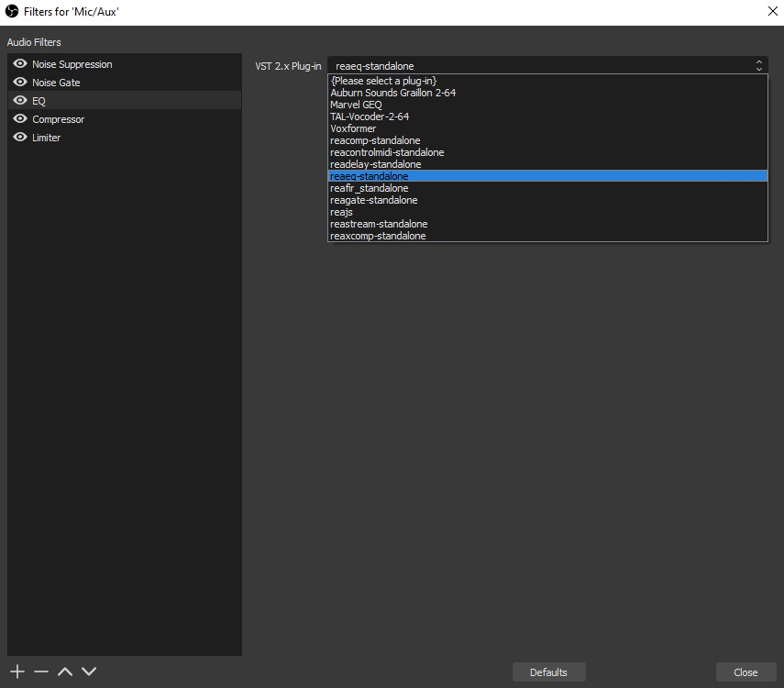
Task: Select the Compressor filter in the list
Action: 58,119
